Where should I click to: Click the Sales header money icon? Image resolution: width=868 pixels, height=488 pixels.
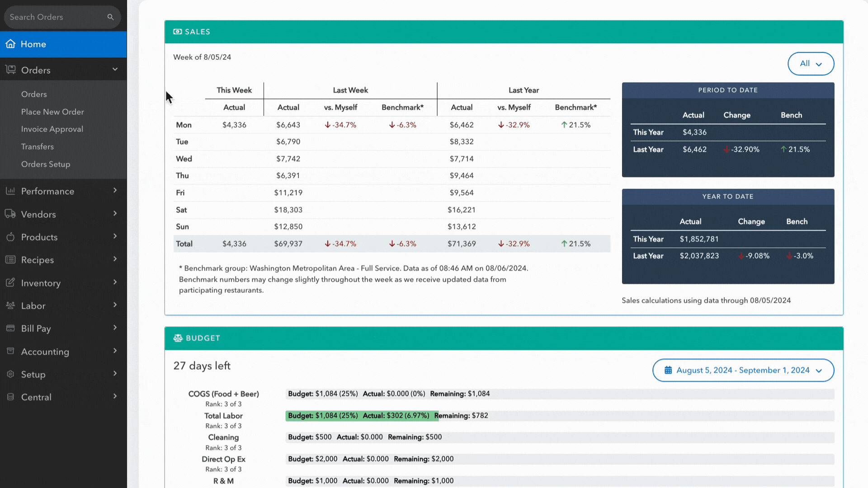178,32
